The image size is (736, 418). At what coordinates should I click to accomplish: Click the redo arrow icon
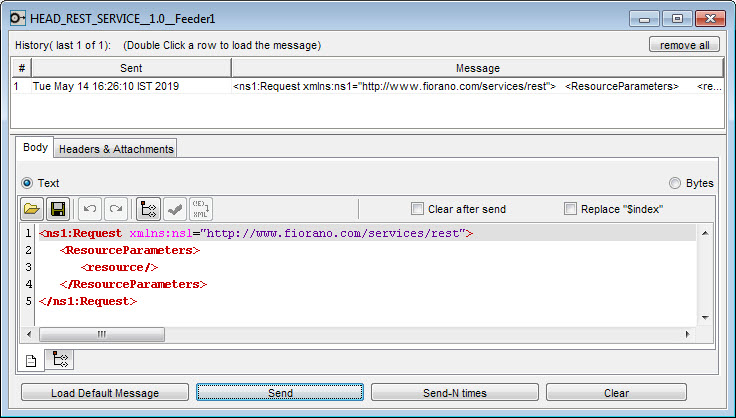[x=116, y=209]
